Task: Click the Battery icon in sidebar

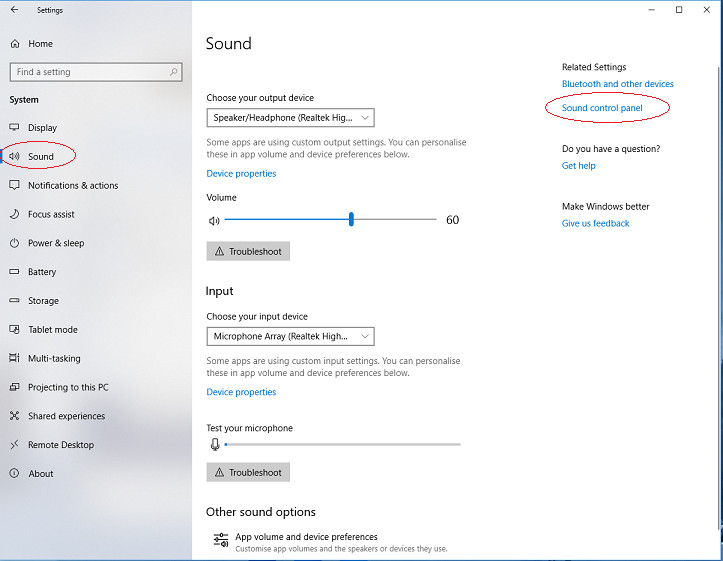Action: [15, 272]
